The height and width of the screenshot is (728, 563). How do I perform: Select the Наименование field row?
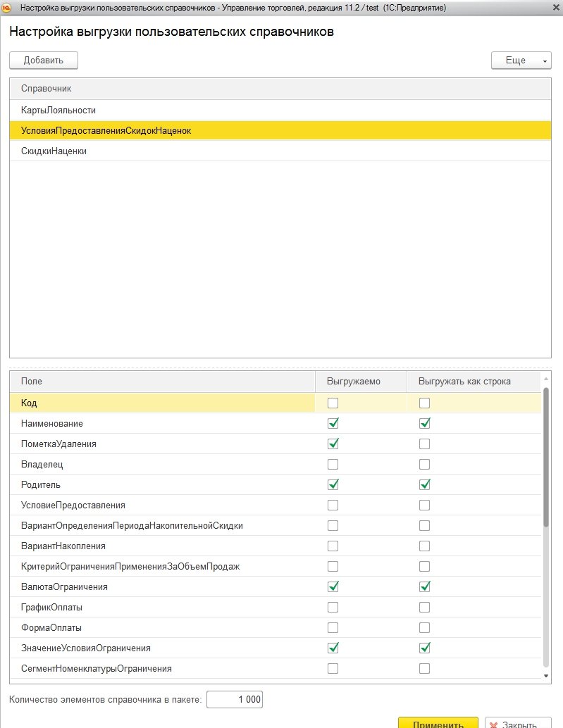(276, 423)
